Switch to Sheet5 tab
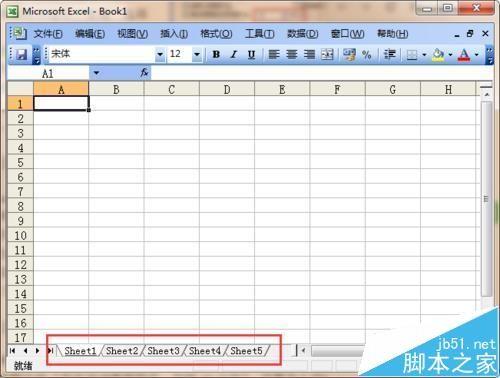This screenshot has width=500, height=378. 246,351
